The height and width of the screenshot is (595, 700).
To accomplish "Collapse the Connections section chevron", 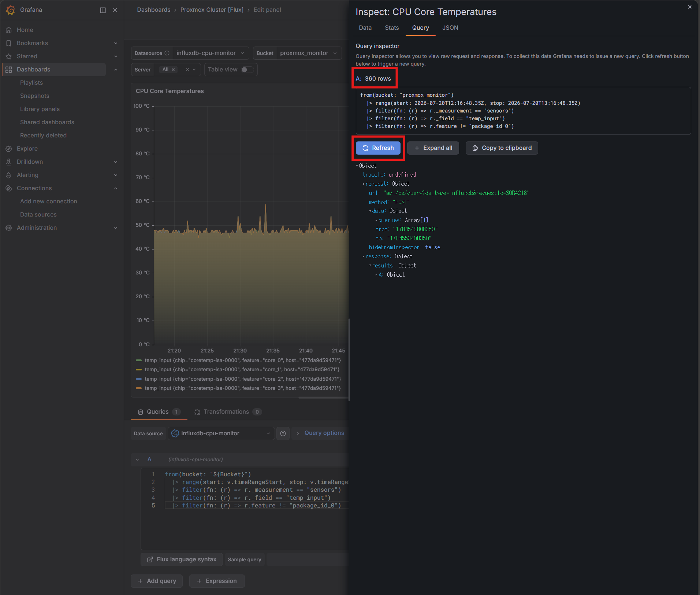I will click(x=116, y=188).
